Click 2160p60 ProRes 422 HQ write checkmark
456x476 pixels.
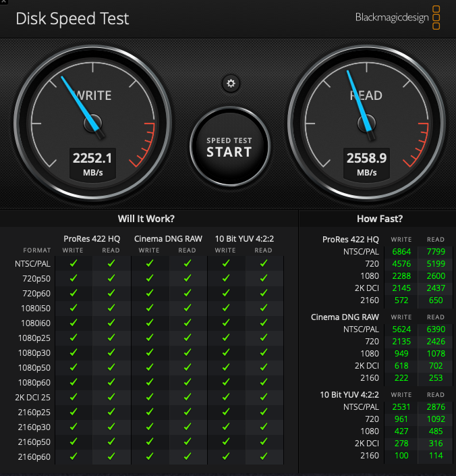pyautogui.click(x=74, y=456)
